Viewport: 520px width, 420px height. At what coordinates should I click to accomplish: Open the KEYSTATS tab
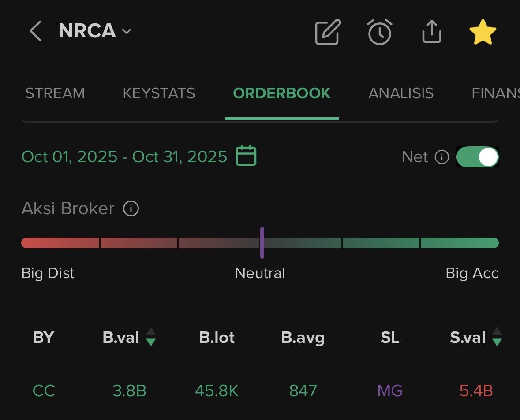(x=159, y=93)
